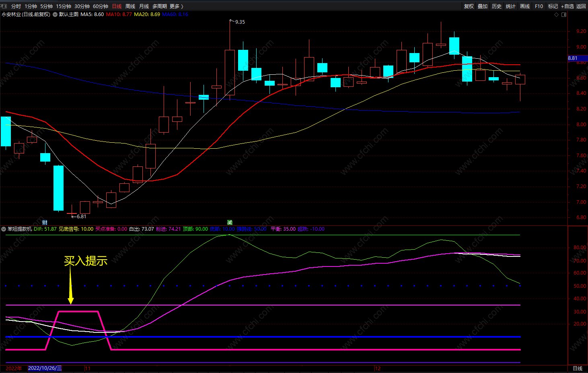Switch to the 日线 daily chart tab

(117, 6)
